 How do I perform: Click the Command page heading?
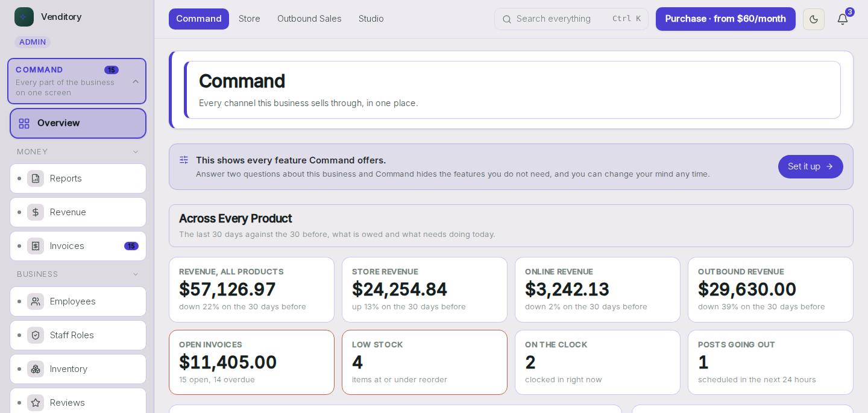(242, 81)
